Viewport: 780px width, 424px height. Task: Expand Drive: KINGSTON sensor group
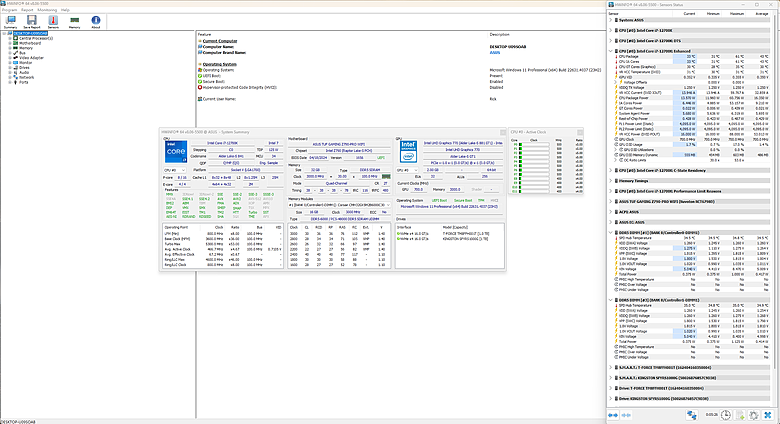(x=611, y=399)
